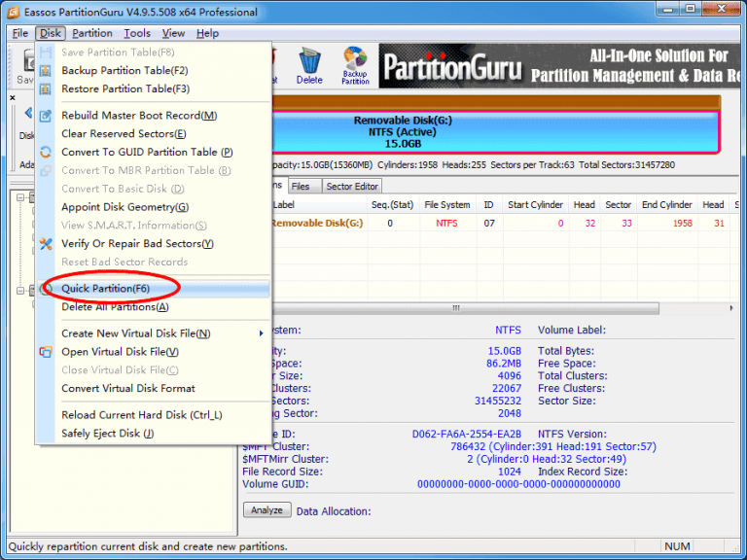
Task: Click the Restore Partition Table icon
Action: point(46,89)
